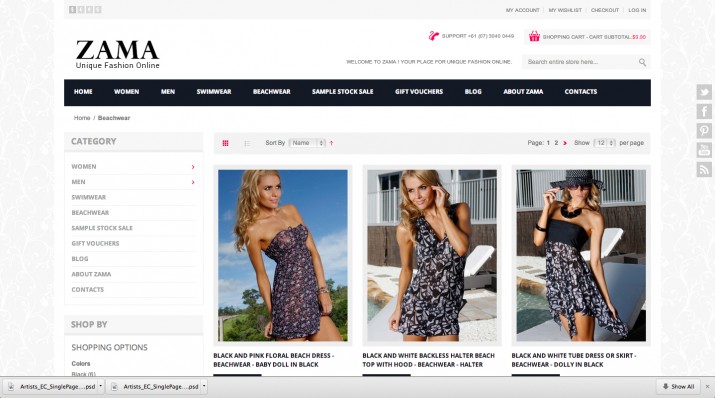This screenshot has height=398, width=715.
Task: Select Sample Stock Sale in the sidebar
Action: 102,228
